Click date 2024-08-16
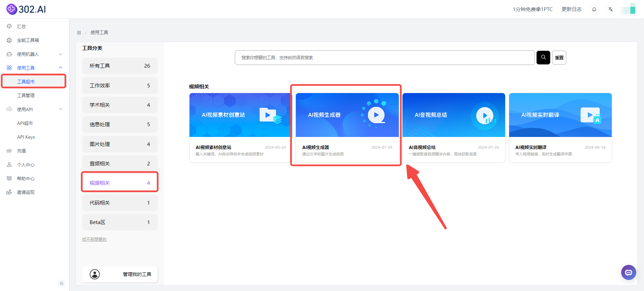This screenshot has width=644, height=291. coord(595,147)
